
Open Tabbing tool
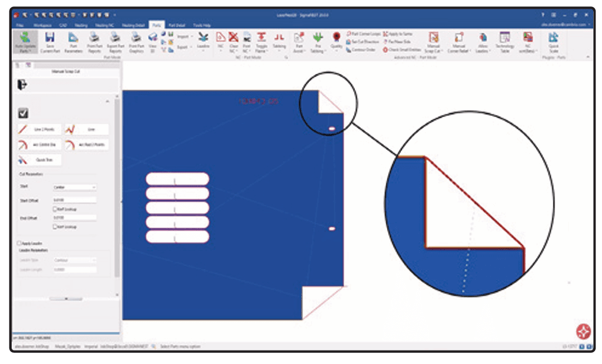pyautogui.click(x=279, y=41)
